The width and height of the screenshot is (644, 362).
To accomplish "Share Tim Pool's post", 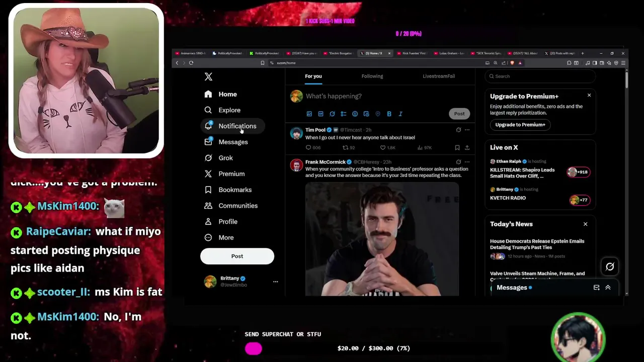I will [467, 148].
